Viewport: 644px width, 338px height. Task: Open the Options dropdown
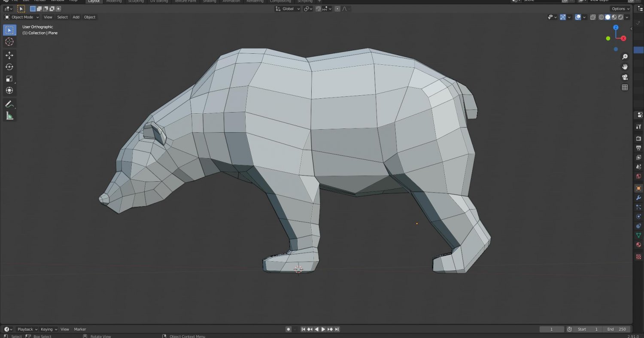coord(620,9)
